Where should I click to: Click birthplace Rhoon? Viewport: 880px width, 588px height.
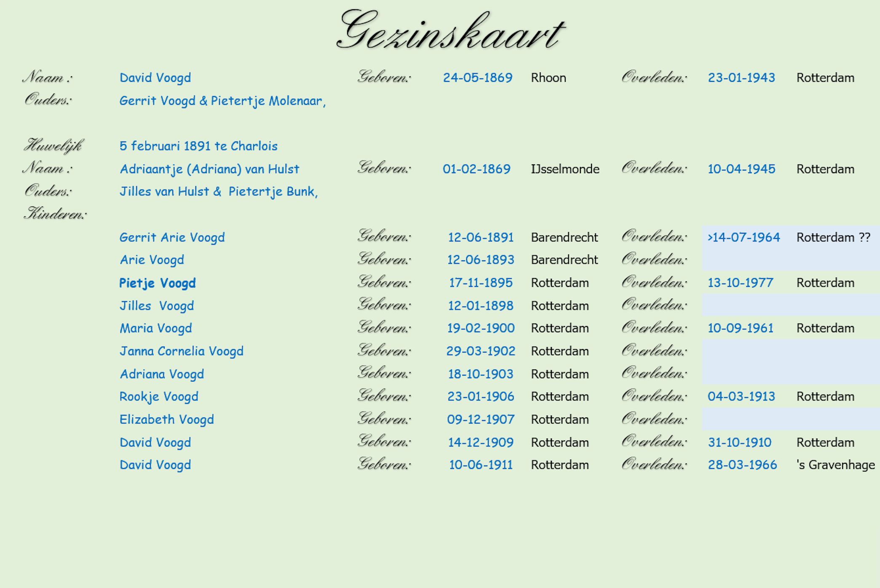[548, 78]
